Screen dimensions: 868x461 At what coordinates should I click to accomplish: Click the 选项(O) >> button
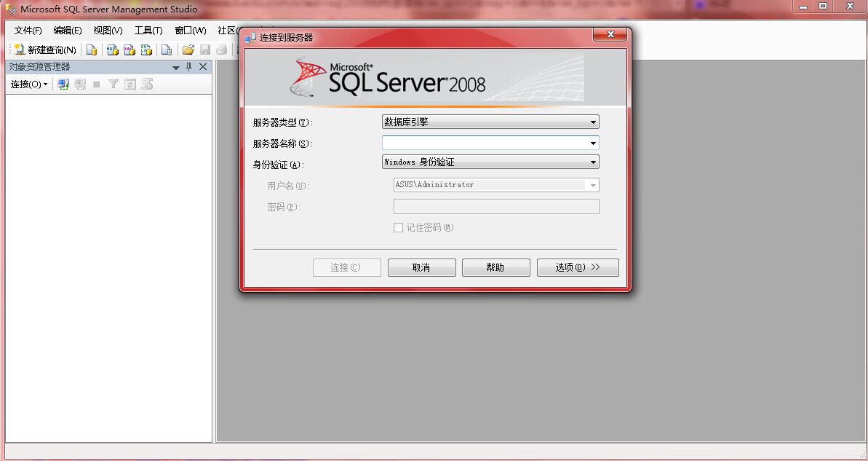[577, 267]
